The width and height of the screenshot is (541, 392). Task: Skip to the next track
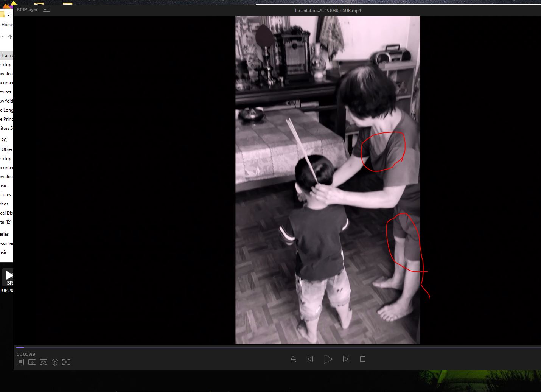346,359
